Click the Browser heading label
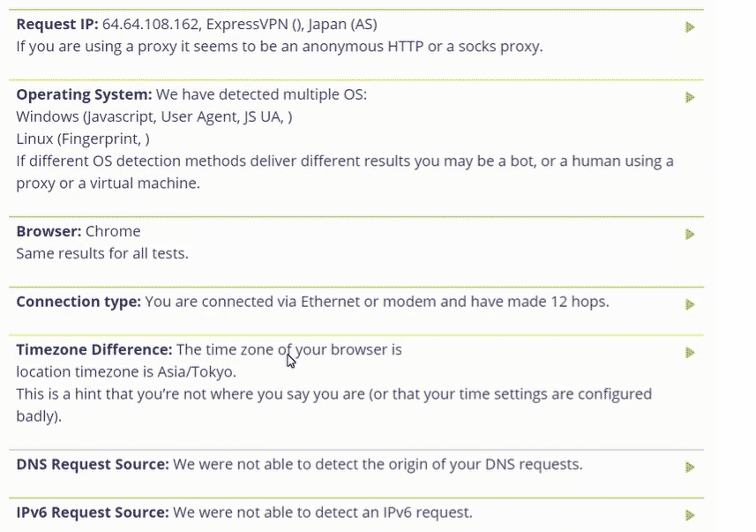The image size is (756, 532). (x=49, y=231)
